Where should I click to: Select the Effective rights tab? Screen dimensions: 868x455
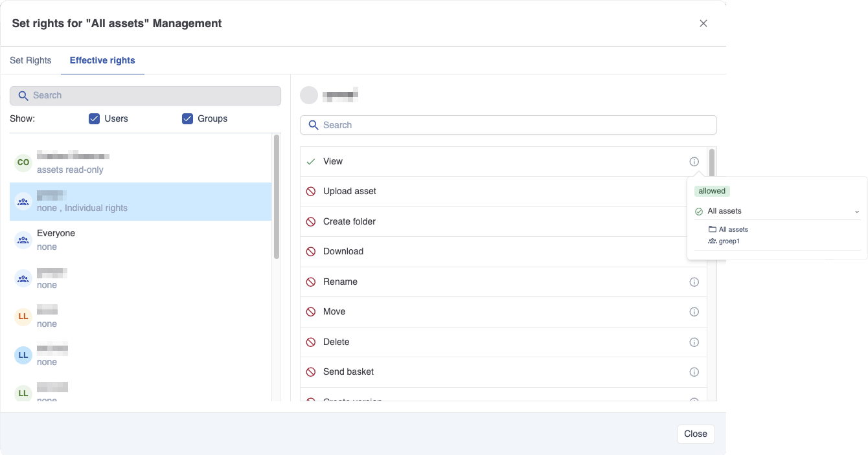pyautogui.click(x=102, y=61)
